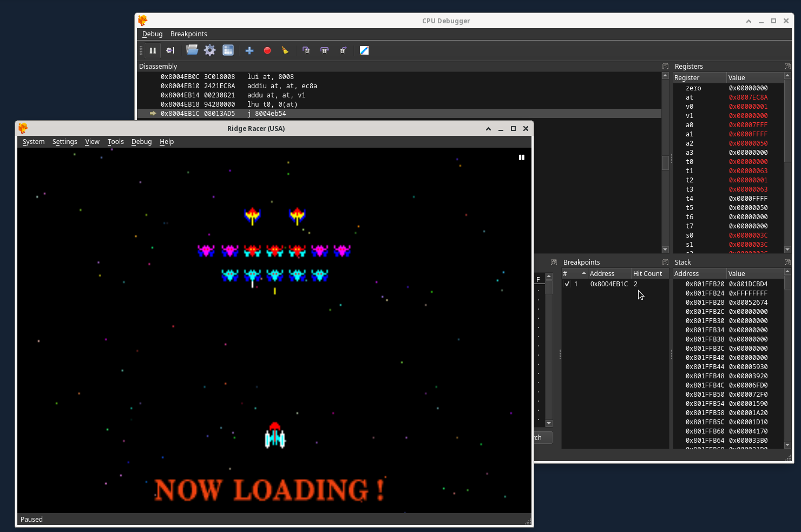Image resolution: width=801 pixels, height=532 pixels.
Task: Select the a0 register value 0x00007FFF
Action: [748, 125]
